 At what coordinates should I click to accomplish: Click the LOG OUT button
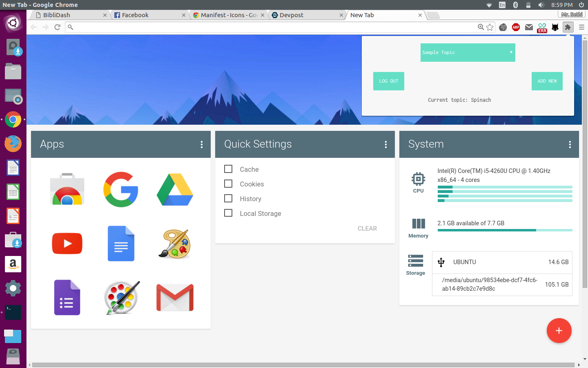pos(389,81)
